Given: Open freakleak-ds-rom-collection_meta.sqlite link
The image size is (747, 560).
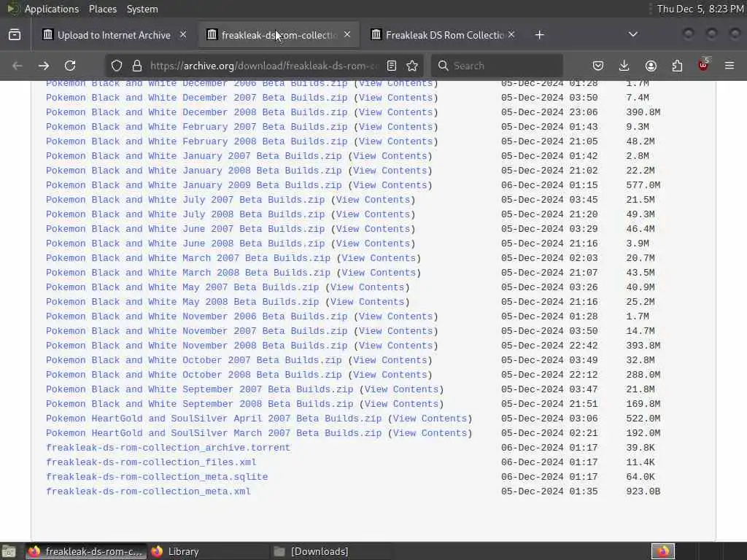Looking at the screenshot, I should pyautogui.click(x=157, y=477).
